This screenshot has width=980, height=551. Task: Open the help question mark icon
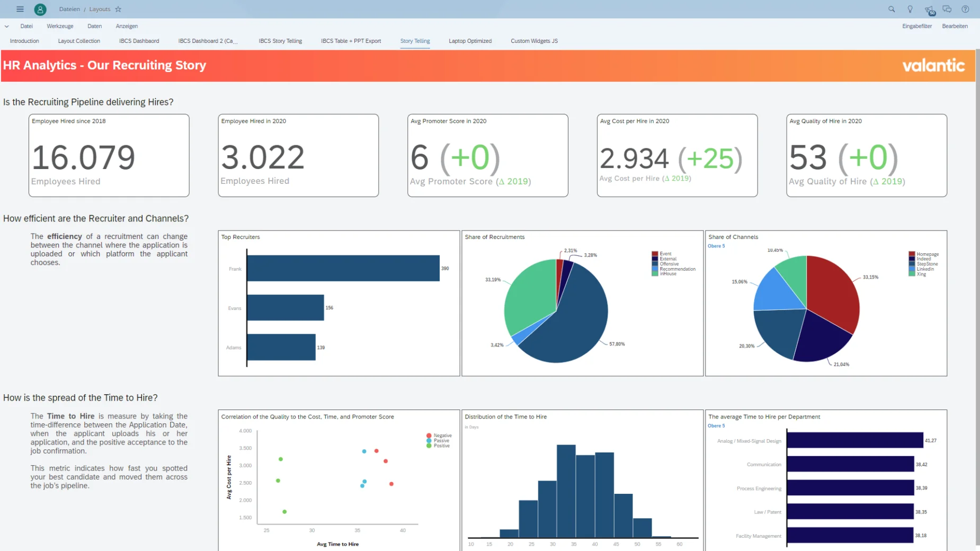(965, 9)
